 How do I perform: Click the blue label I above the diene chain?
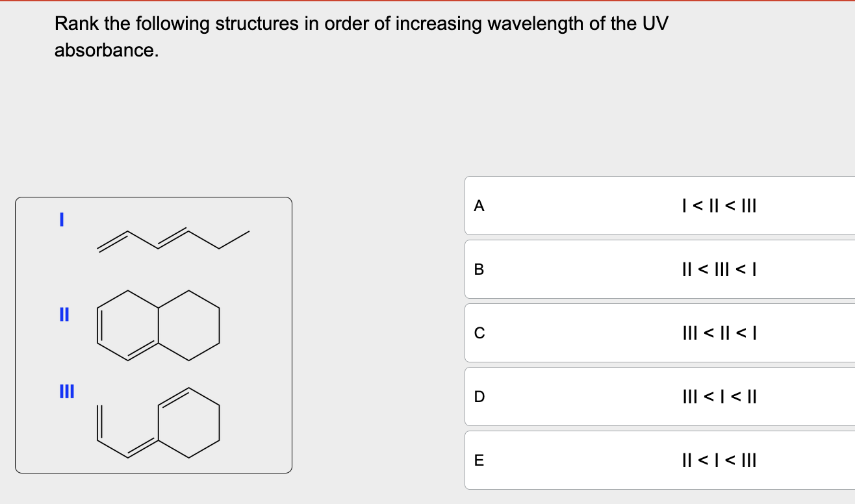[60, 220]
